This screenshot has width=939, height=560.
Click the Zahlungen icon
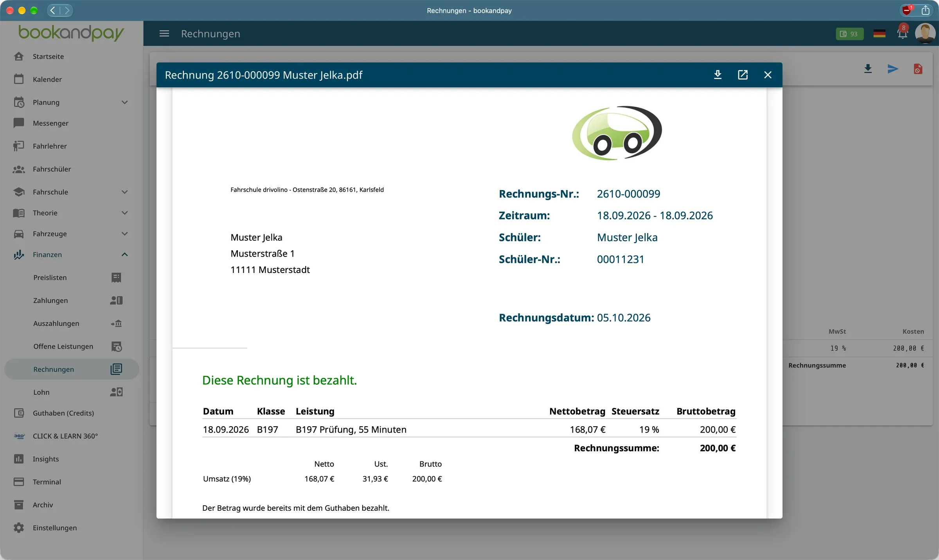[116, 301]
